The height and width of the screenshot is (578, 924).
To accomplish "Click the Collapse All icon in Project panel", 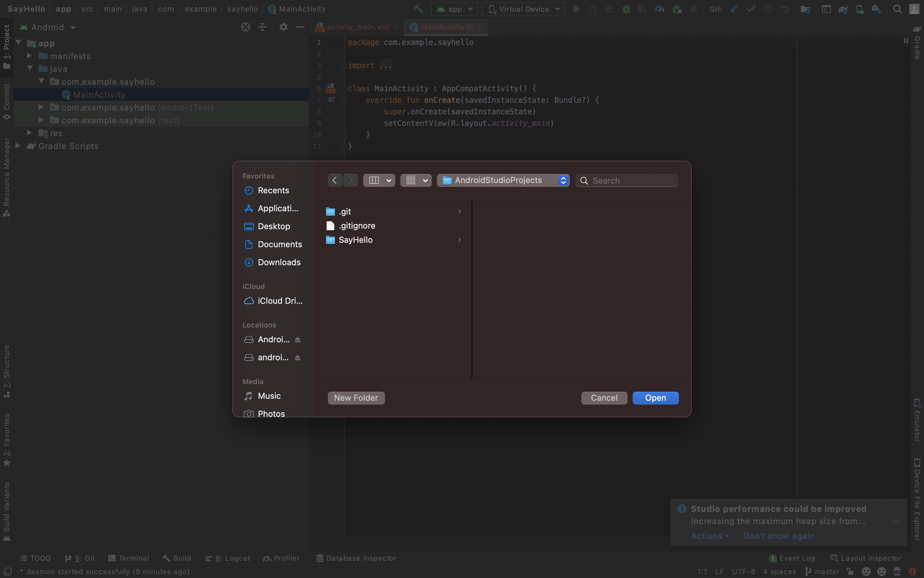I will [262, 27].
